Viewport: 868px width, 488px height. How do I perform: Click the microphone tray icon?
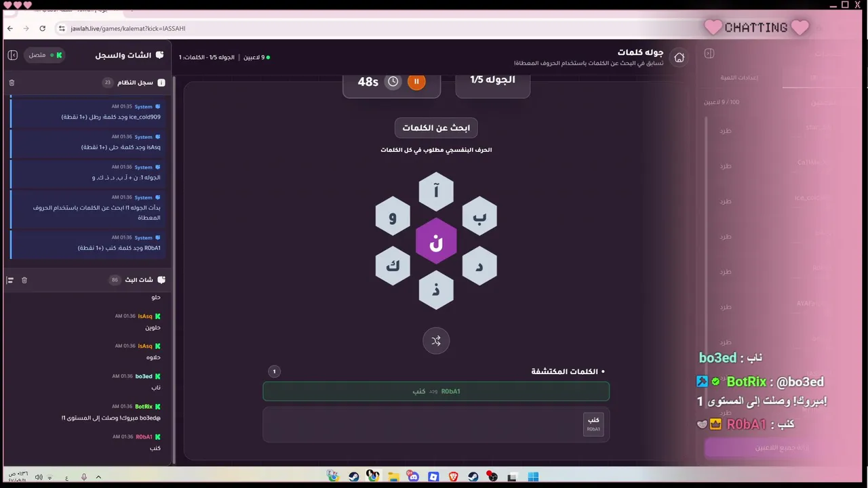tap(84, 477)
